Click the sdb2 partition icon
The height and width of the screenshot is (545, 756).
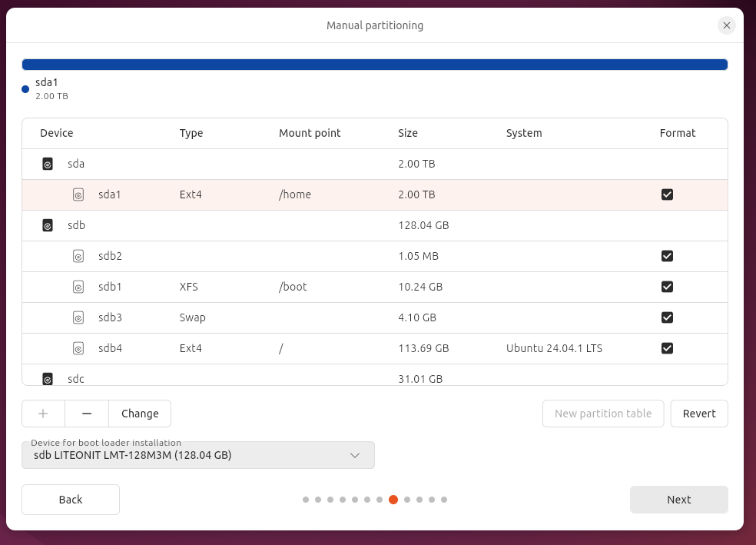pos(78,256)
